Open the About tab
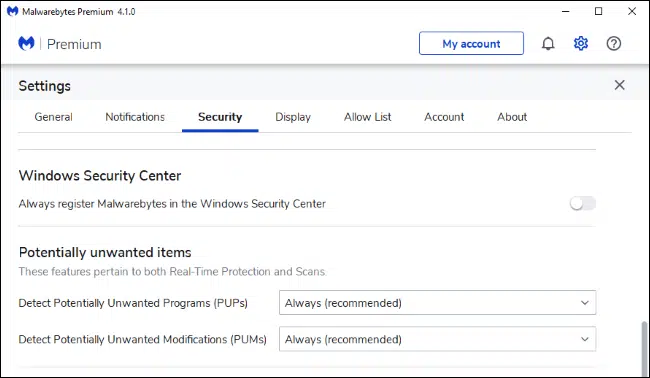The height and width of the screenshot is (378, 650). click(x=512, y=117)
